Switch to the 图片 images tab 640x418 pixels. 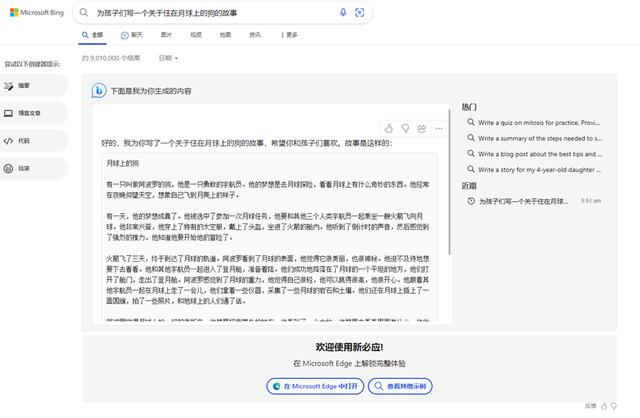166,34
